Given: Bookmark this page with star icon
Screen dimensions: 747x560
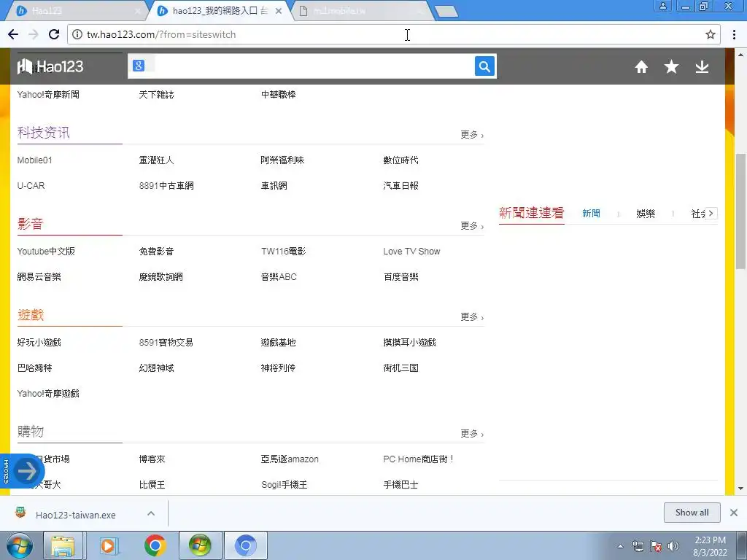Looking at the screenshot, I should [711, 34].
